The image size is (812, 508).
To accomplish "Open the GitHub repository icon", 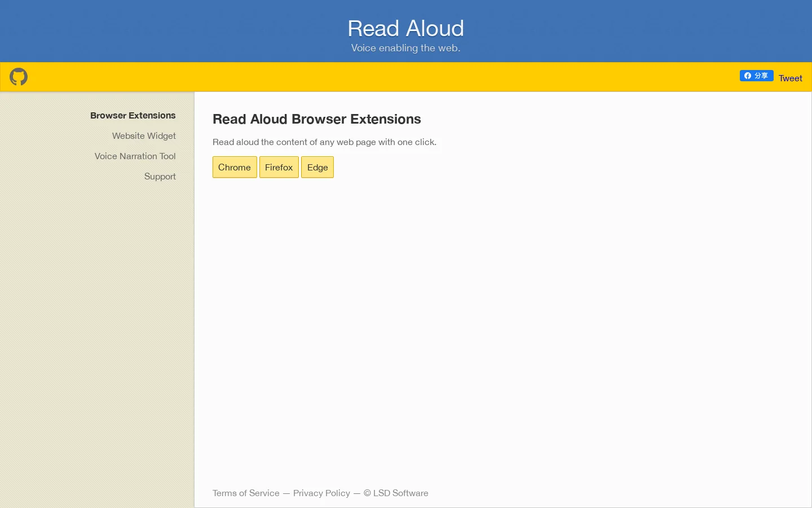I will tap(19, 77).
